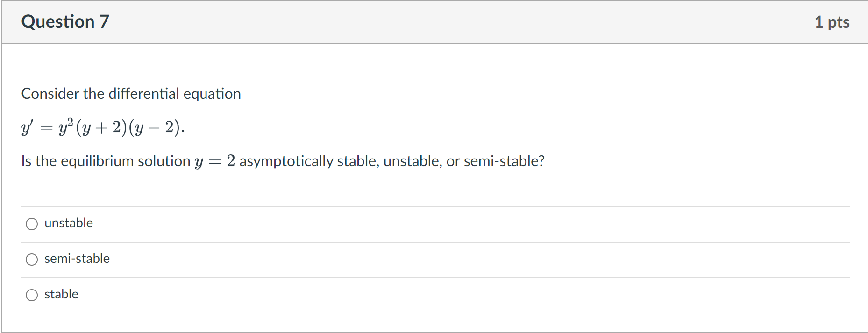Click the question body background
This screenshot has width=868, height=333.
607,117
